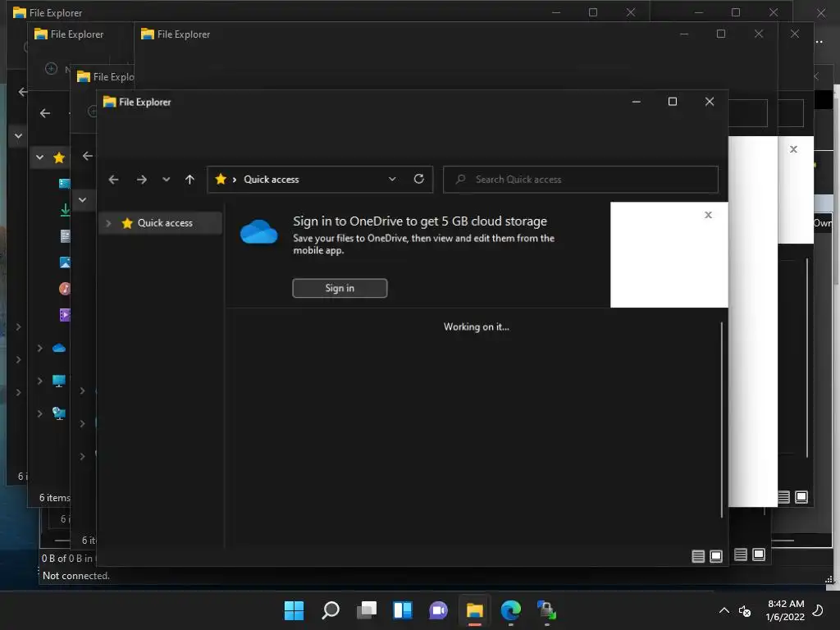Open the Chat app on the taskbar
This screenshot has height=630, width=840.
[438, 610]
